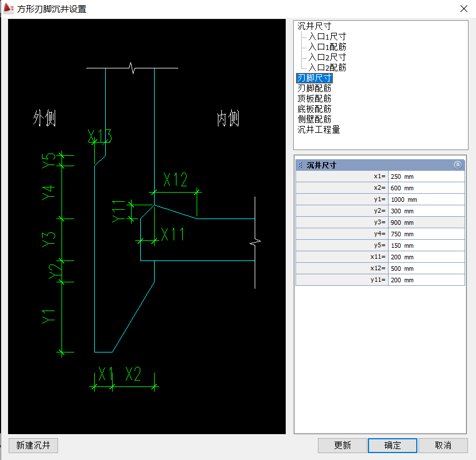
Task: Show 沉井工程量 page
Action: [x=318, y=129]
